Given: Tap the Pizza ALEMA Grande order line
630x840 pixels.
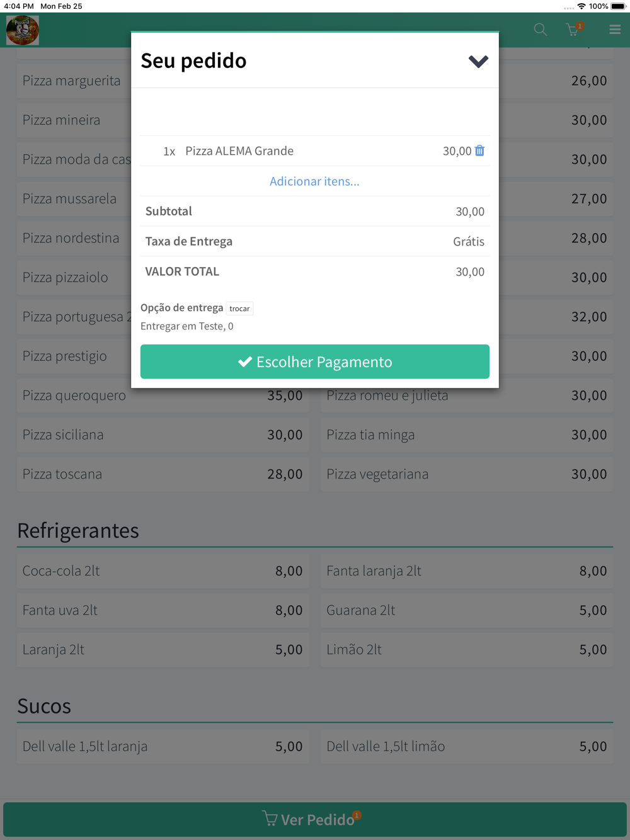Looking at the screenshot, I should pyautogui.click(x=315, y=151).
